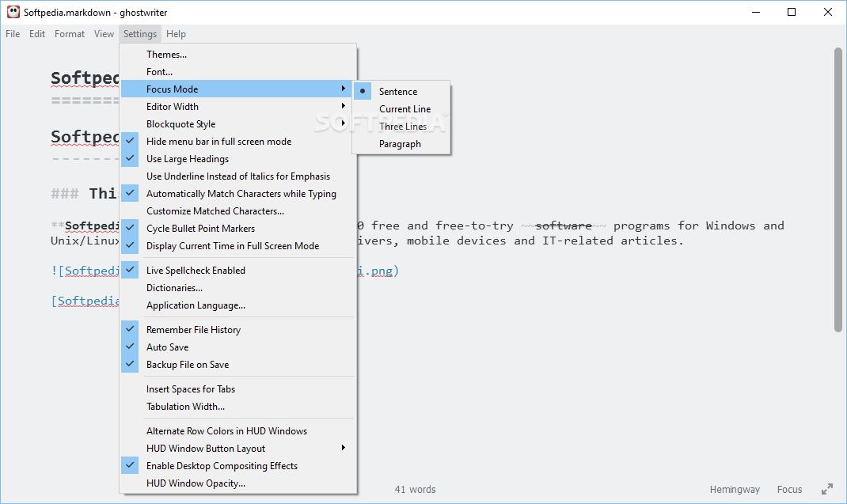Toggle full screen with the arrows icon
The width and height of the screenshot is (847, 504).
pos(827,489)
